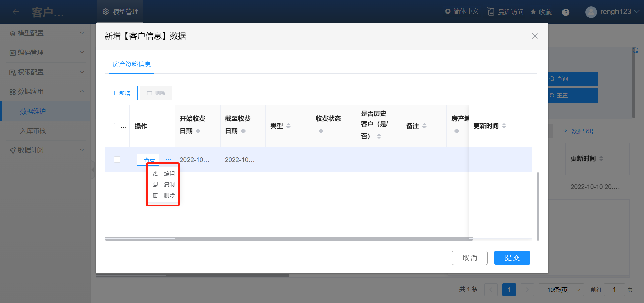Image resolution: width=644 pixels, height=303 pixels.
Task: Select 编辑 from the row context menu
Action: pos(164,174)
